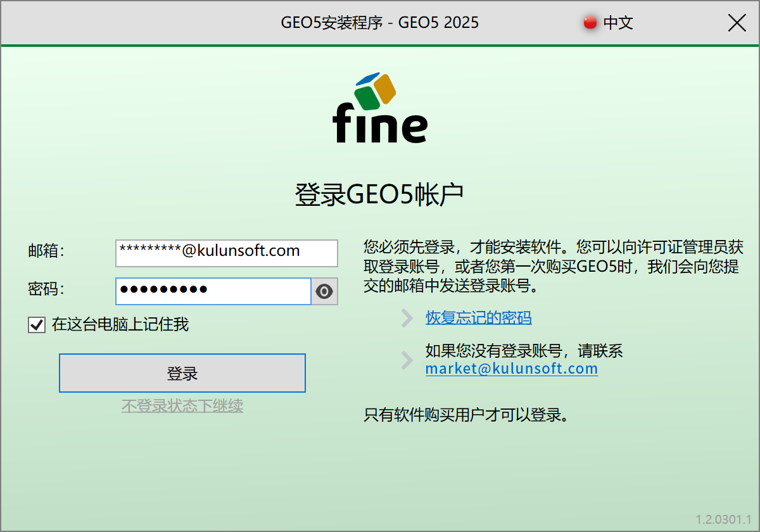Click the 如果您没有登录账号，请联系 text
760x532 pixels.
click(x=524, y=351)
